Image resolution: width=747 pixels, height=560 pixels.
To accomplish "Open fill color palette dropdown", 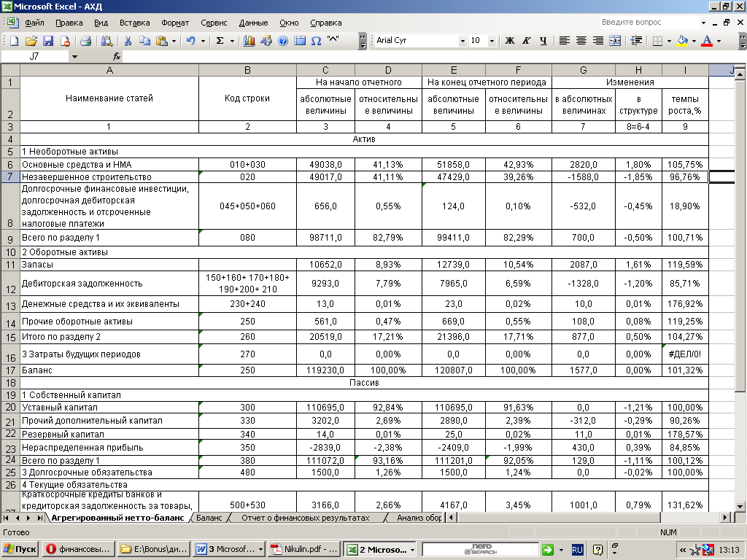I will (x=694, y=41).
